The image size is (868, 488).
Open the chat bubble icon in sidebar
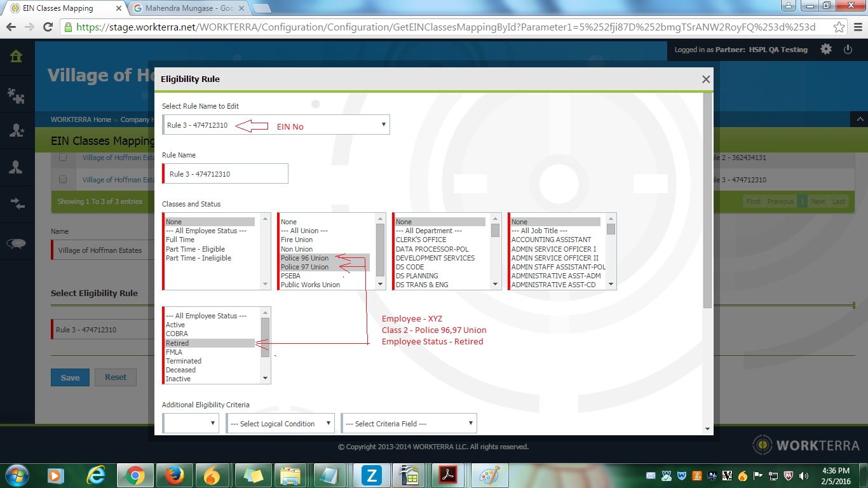(x=16, y=243)
